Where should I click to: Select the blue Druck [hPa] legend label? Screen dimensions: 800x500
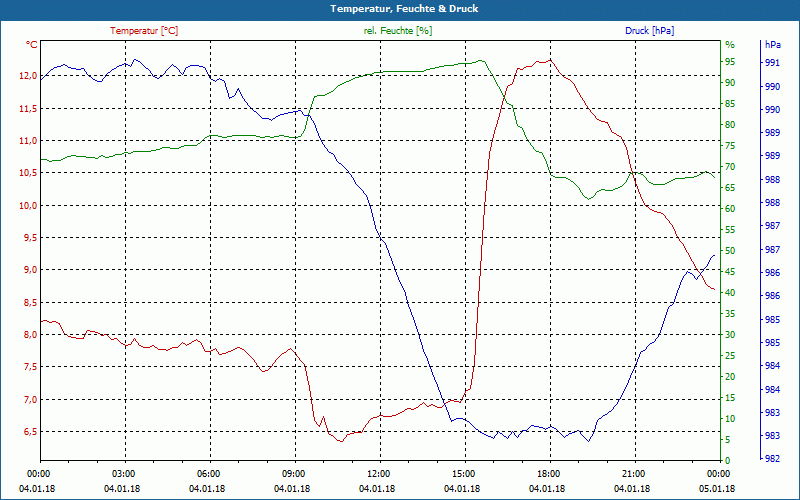(x=649, y=31)
